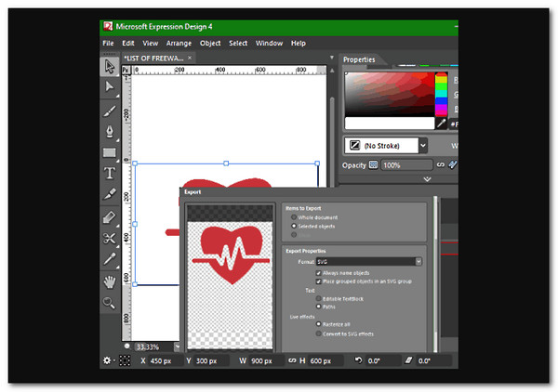Close the LIST OF FREEWA... document tab

(190, 58)
